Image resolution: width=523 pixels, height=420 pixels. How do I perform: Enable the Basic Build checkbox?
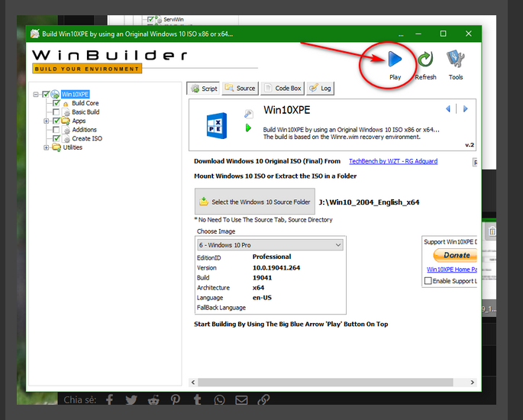(x=56, y=112)
